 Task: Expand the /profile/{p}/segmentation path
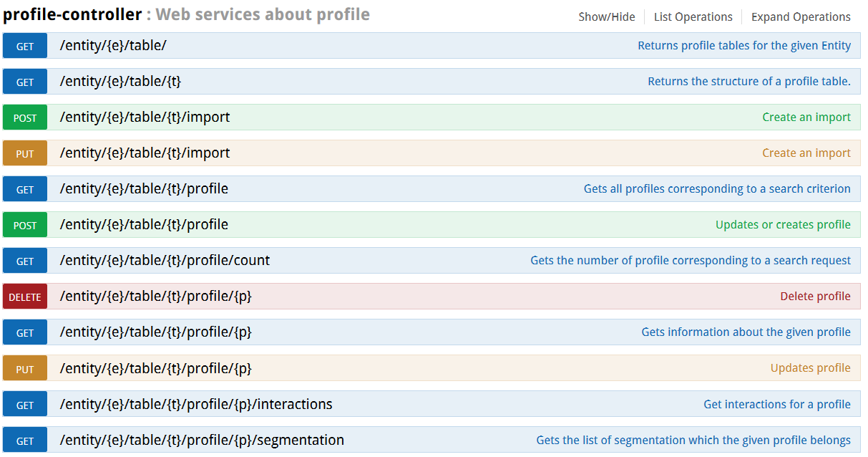(x=202, y=440)
